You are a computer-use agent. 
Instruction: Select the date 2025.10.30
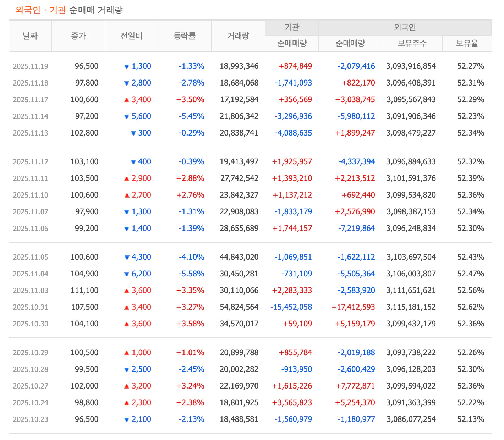(x=31, y=324)
